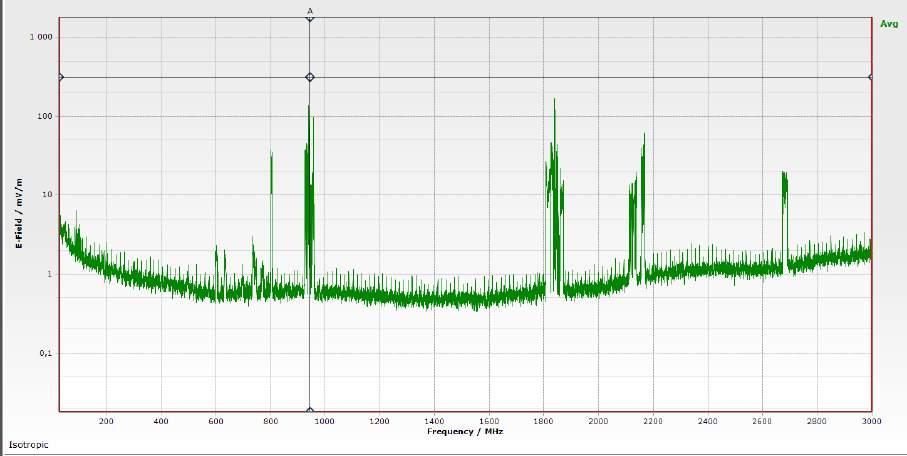The height and width of the screenshot is (456, 907).
Task: Grab the horizontal limit line's right handle
Action: pyautogui.click(x=871, y=77)
